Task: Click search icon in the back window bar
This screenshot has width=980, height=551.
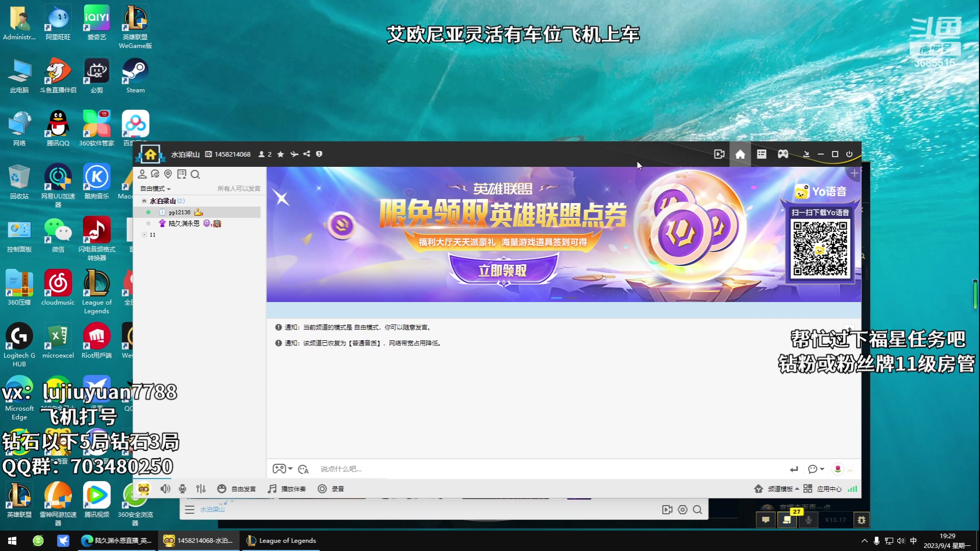Action: point(698,510)
